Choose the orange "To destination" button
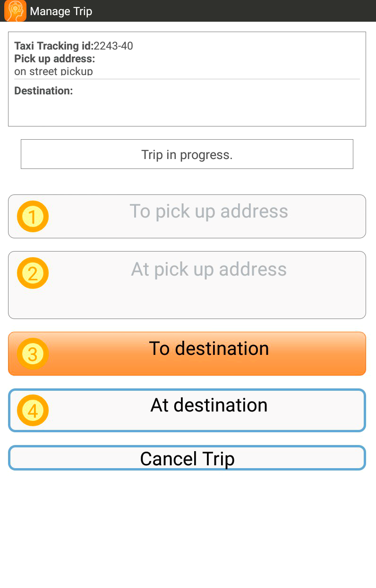Screen dimensions: 376x588 pos(187,353)
